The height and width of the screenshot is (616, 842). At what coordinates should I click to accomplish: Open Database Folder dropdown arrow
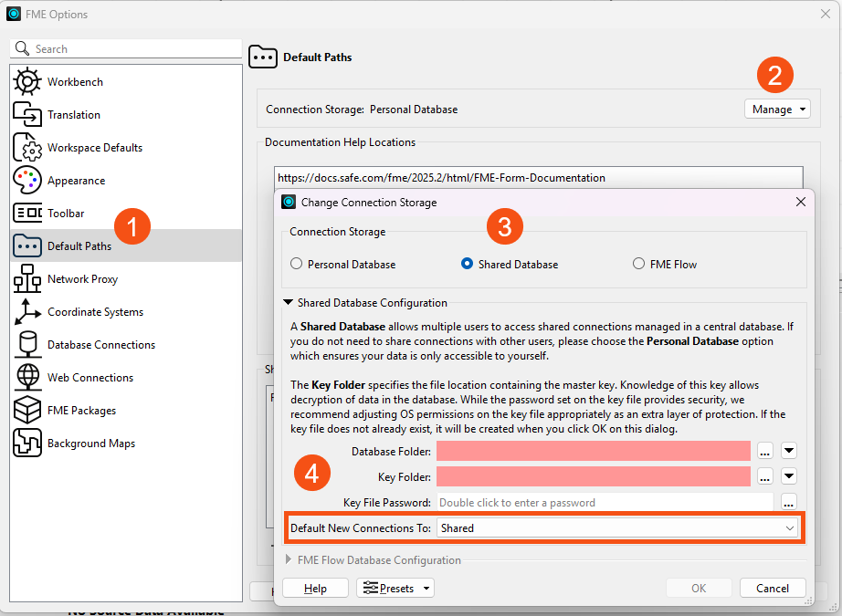tap(789, 451)
